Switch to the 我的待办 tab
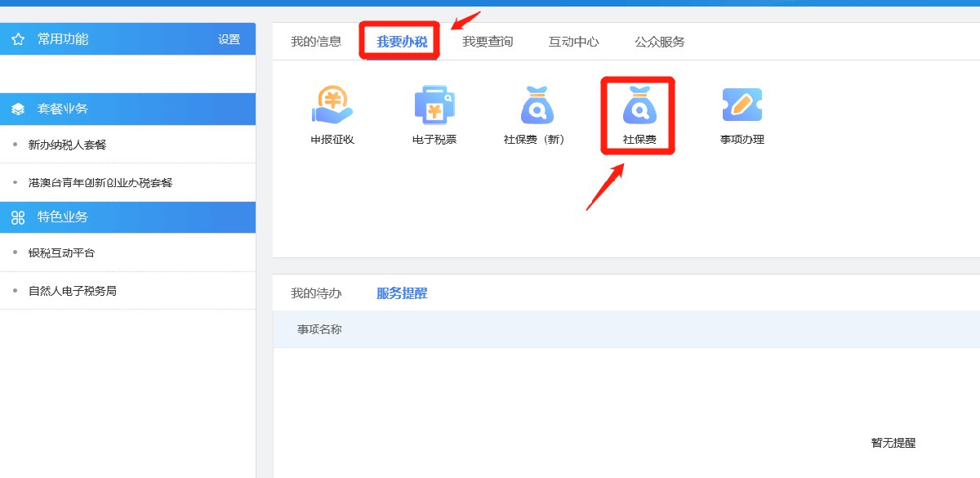Viewport: 980px width, 478px height. (316, 293)
